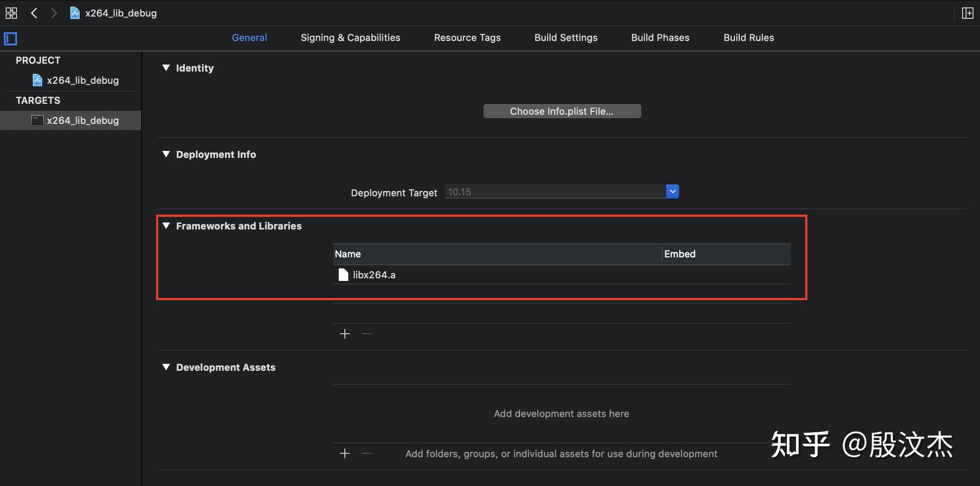Go forward with the right arrow
The width and height of the screenshot is (980, 486).
pos(54,13)
